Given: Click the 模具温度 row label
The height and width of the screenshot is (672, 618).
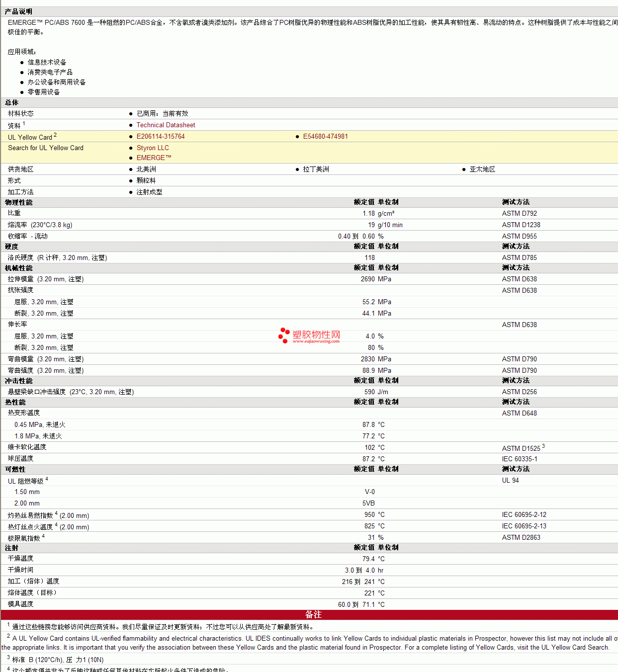Looking at the screenshot, I should [20, 604].
